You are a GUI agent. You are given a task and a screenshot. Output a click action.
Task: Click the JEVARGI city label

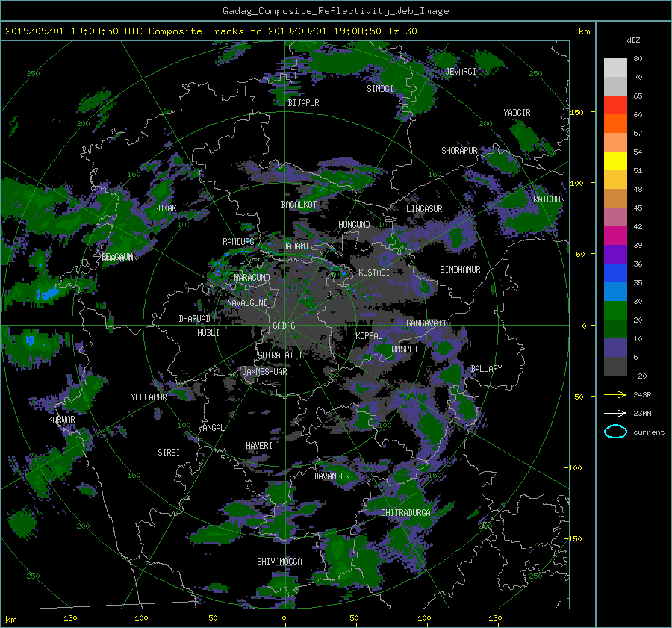[x=461, y=72]
